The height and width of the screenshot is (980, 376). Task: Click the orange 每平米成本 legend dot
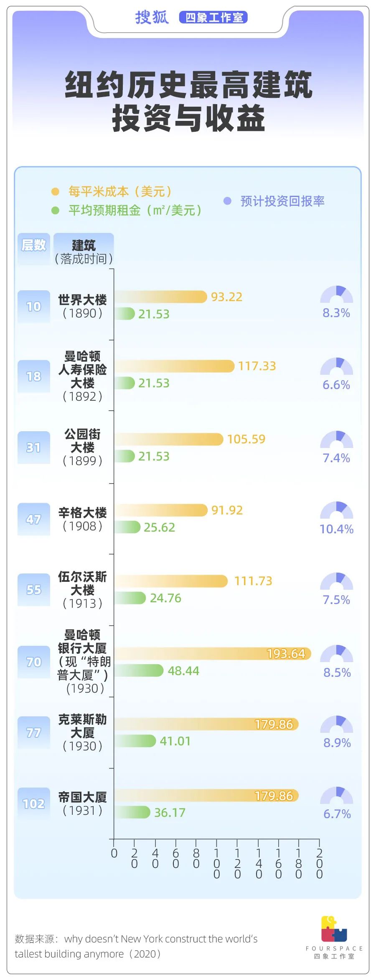pos(55,192)
